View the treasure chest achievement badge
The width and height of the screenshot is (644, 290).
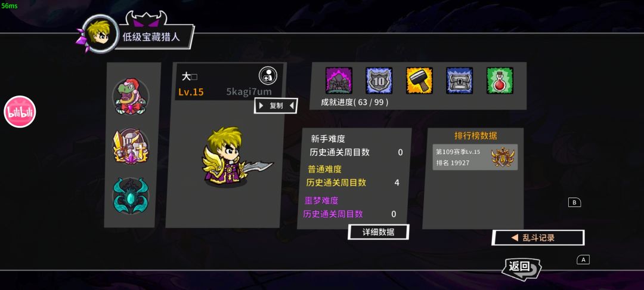click(460, 81)
